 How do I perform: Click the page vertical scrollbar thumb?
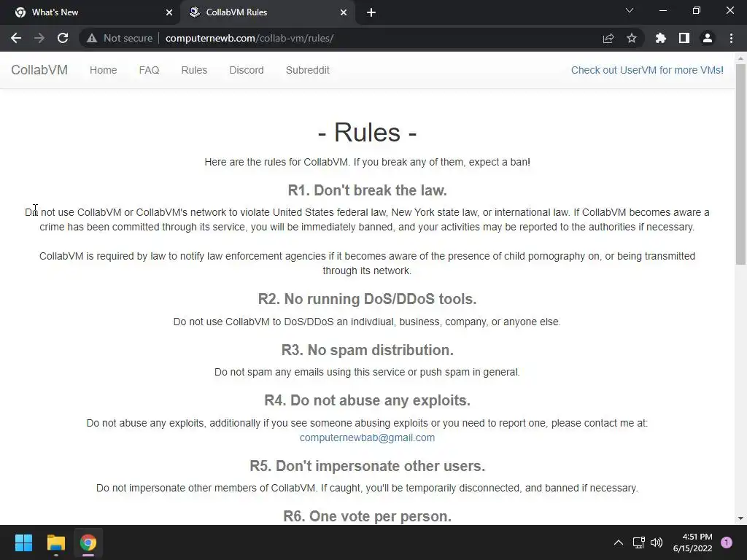click(741, 164)
